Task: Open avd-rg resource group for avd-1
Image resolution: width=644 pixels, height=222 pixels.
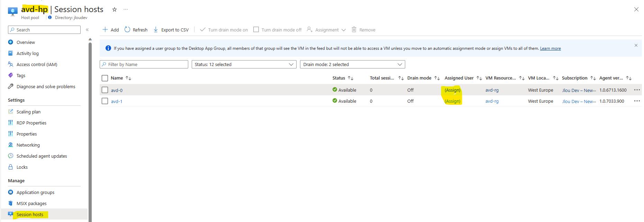Action: 492,101
